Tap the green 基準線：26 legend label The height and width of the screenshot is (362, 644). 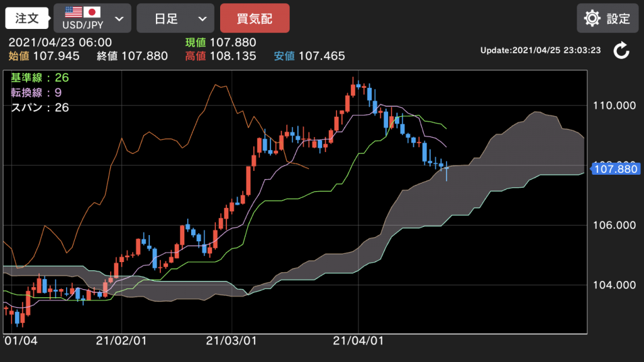40,78
